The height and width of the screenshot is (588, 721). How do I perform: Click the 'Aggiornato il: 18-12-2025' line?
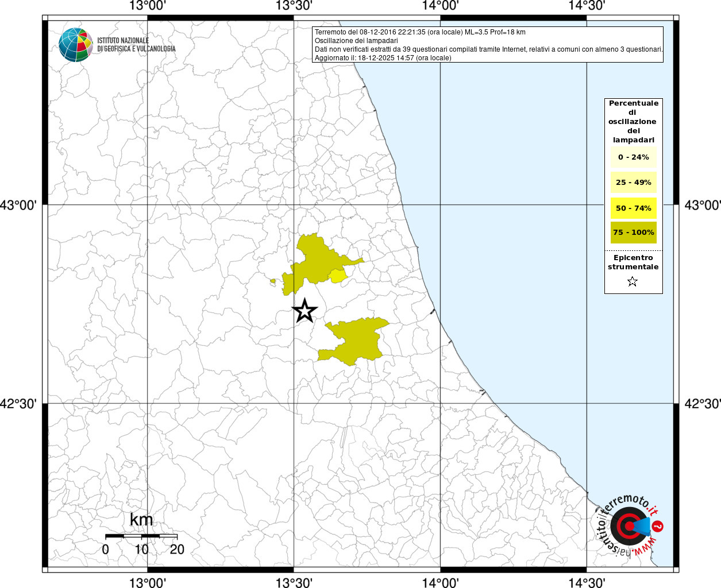(x=383, y=58)
